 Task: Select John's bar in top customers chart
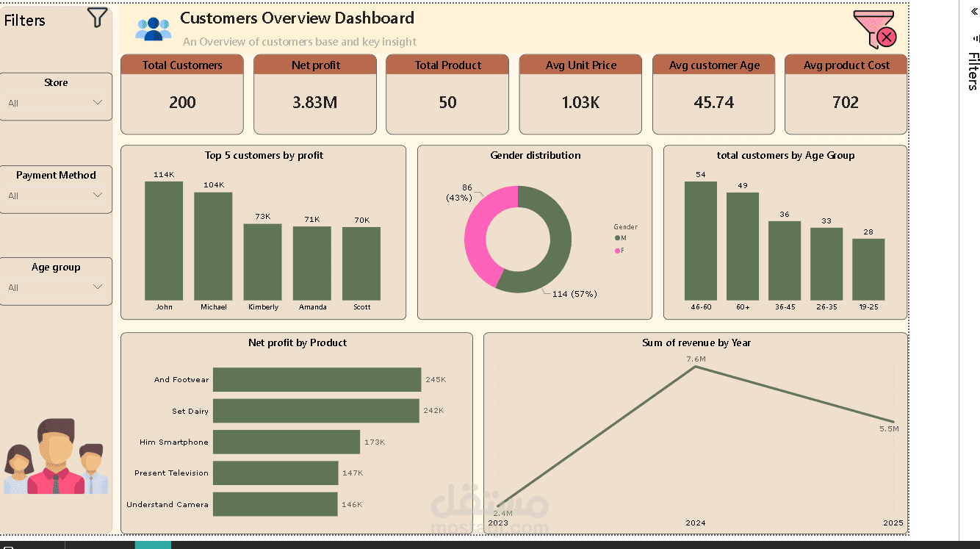point(164,241)
